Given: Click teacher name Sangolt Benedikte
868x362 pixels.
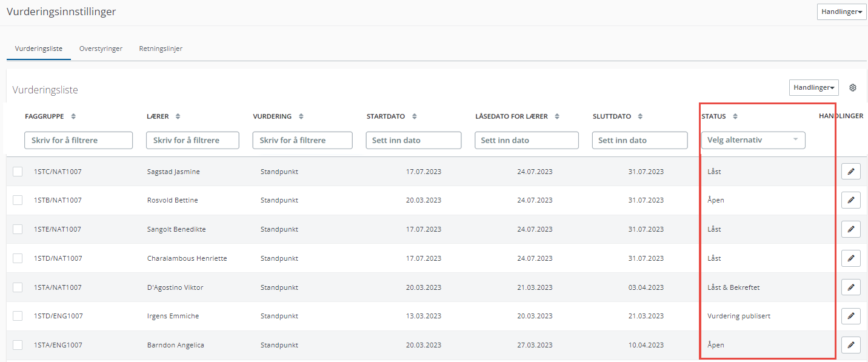Looking at the screenshot, I should click(x=176, y=229).
